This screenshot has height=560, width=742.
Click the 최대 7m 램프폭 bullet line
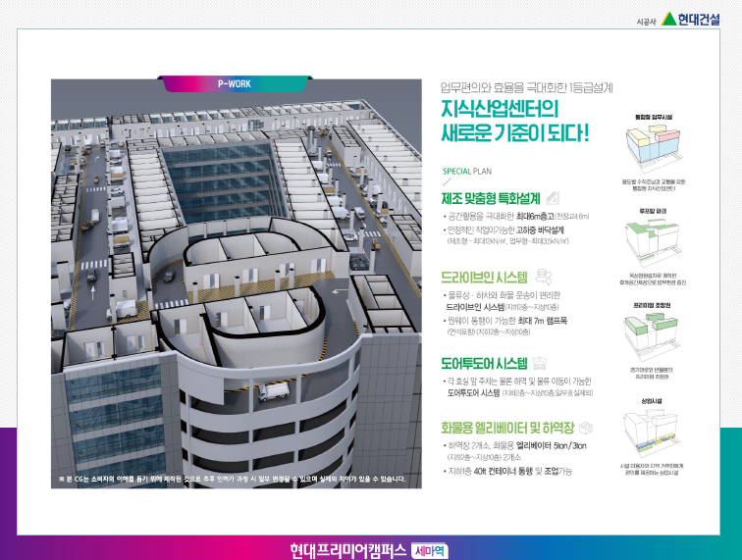(x=504, y=321)
